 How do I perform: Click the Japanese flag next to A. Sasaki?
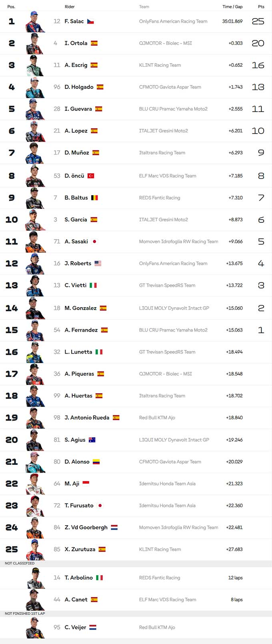pos(94,242)
